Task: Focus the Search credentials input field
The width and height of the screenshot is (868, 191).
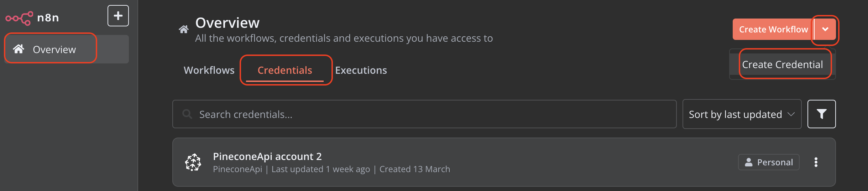Action: pyautogui.click(x=424, y=114)
